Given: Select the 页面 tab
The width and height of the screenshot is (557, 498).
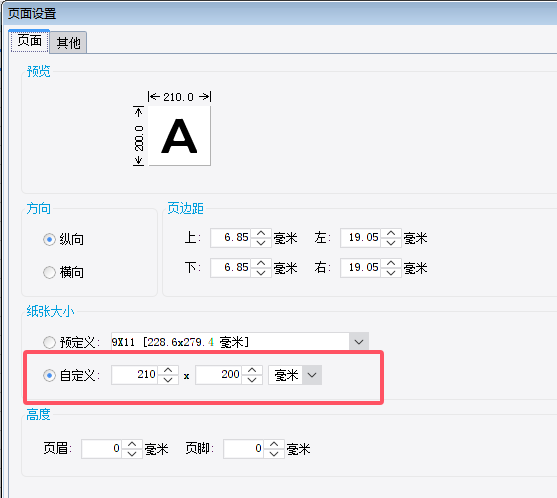Looking at the screenshot, I should click(29, 41).
